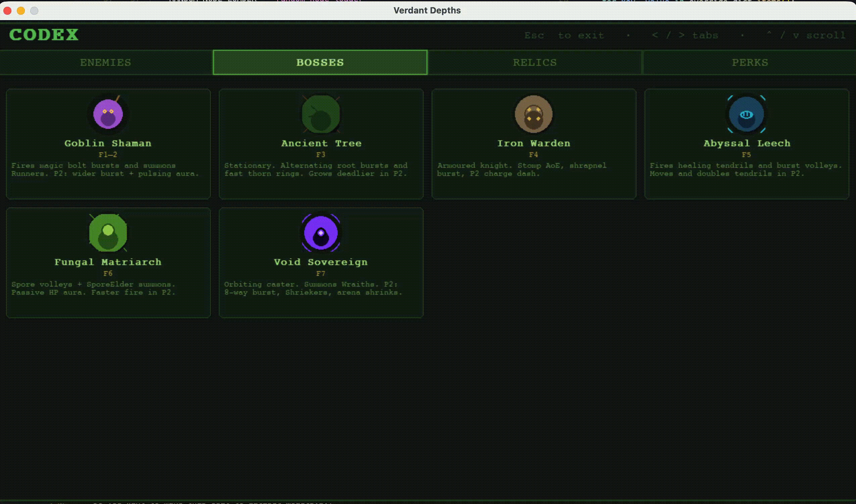Open the RELICS tab
Image resolution: width=856 pixels, height=504 pixels.
535,62
